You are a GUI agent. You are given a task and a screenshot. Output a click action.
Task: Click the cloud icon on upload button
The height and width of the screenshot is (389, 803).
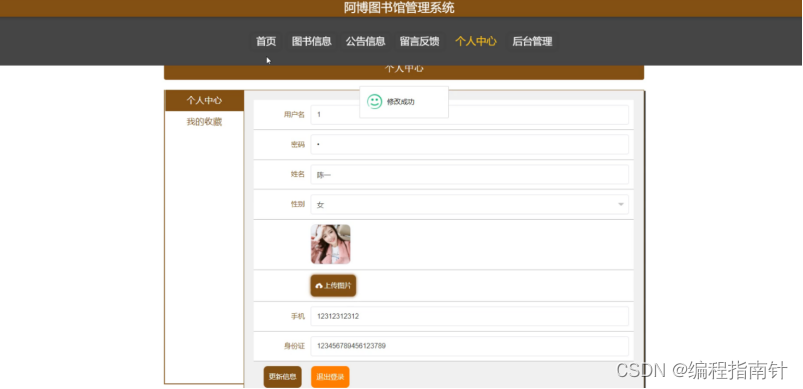point(319,286)
